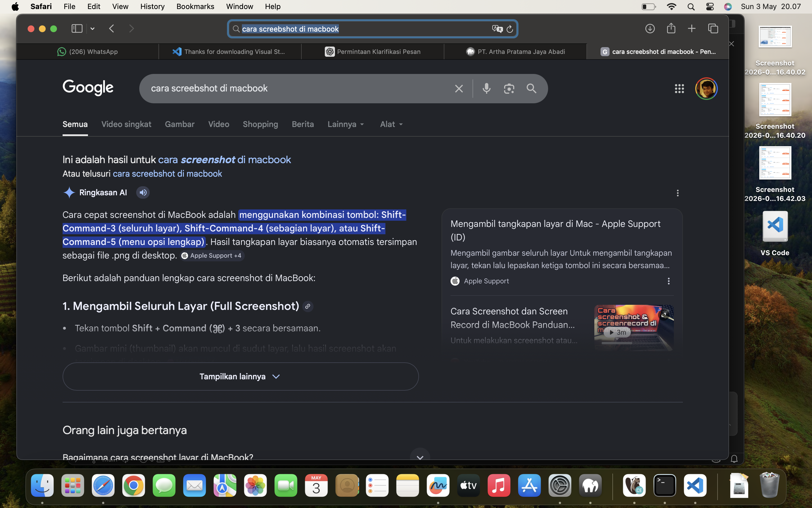This screenshot has height=508, width=812.
Task: Show the tab overview
Action: pos(713,29)
